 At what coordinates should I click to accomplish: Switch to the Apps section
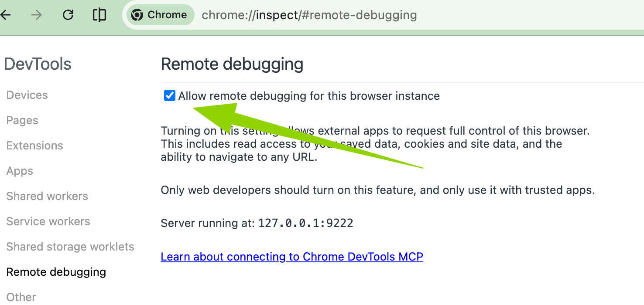20,170
